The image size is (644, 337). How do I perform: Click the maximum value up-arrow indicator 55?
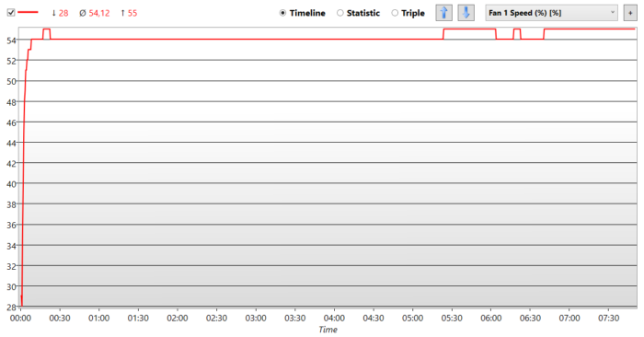[129, 13]
